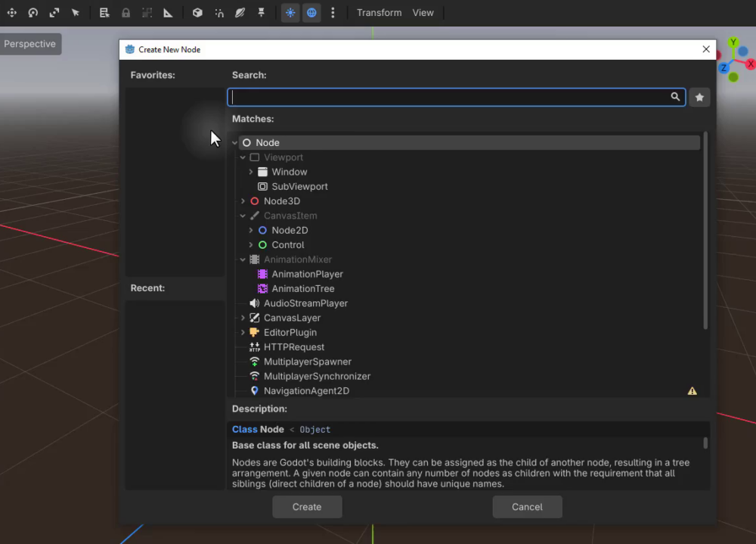The height and width of the screenshot is (544, 756).
Task: Select the Move mode tool
Action: 12,13
